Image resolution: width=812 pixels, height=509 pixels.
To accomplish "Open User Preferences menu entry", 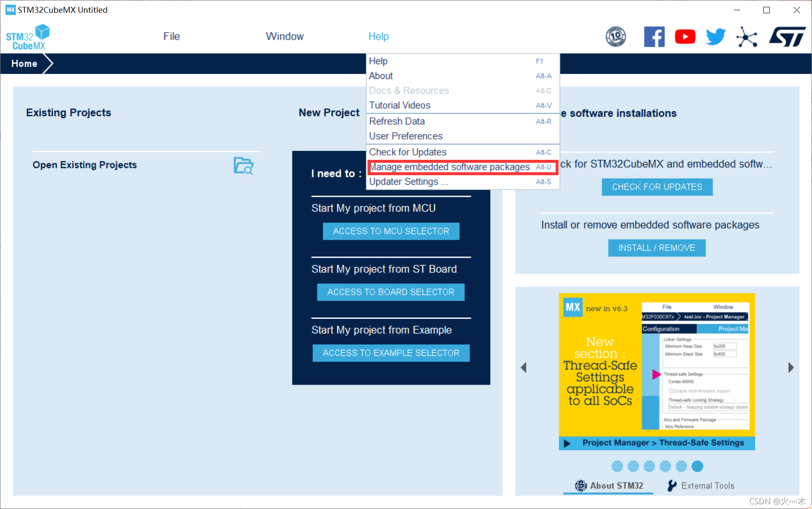I will (463, 136).
